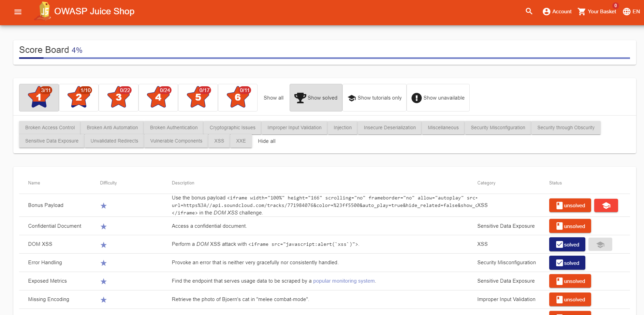Open the EN language selector
This screenshot has height=315, width=644.
click(x=631, y=12)
